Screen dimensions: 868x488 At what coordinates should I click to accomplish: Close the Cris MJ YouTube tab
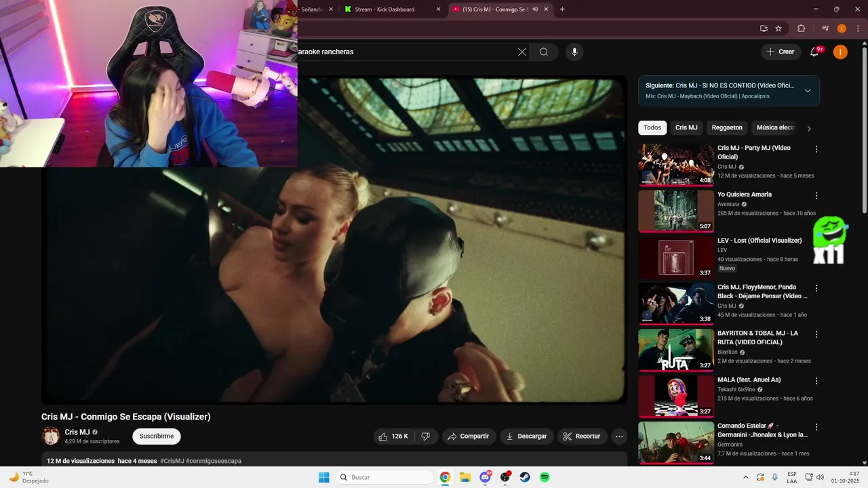tap(546, 9)
